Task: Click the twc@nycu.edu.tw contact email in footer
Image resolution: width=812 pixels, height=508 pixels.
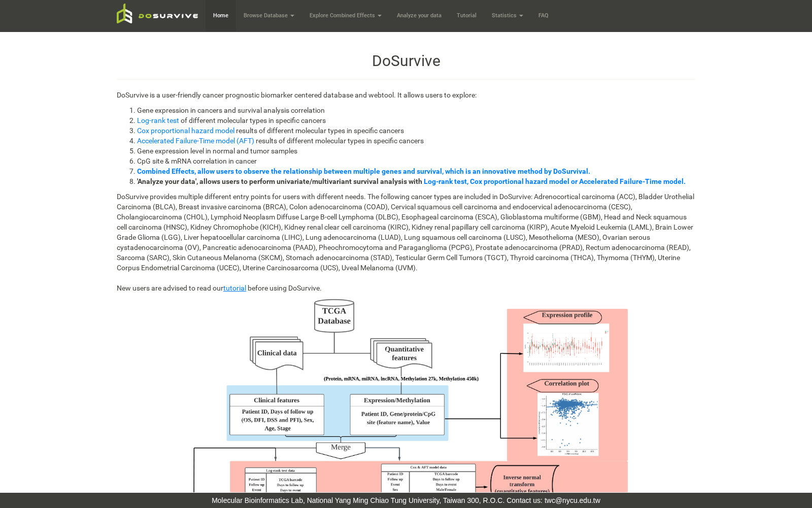Action: tap(572, 500)
